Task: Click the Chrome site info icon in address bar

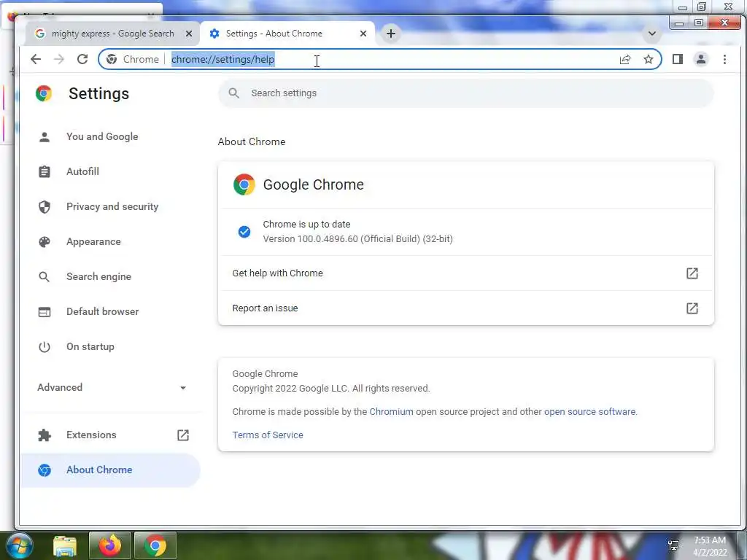Action: pos(112,59)
